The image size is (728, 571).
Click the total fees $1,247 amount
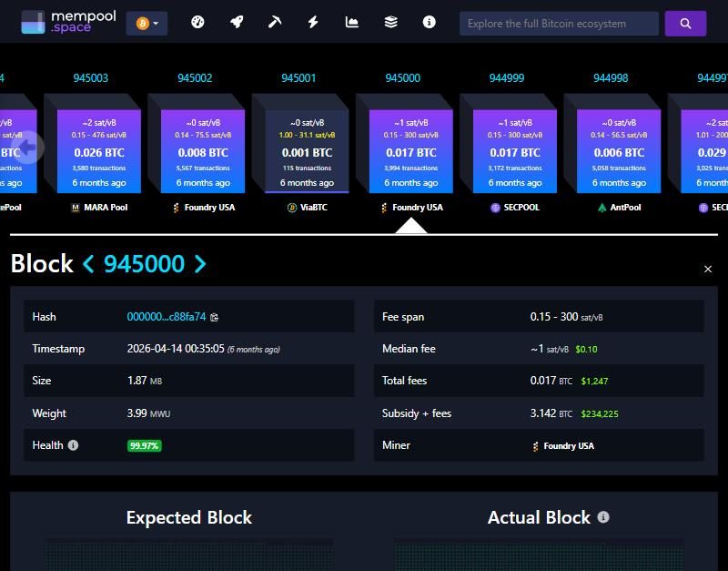pos(594,382)
